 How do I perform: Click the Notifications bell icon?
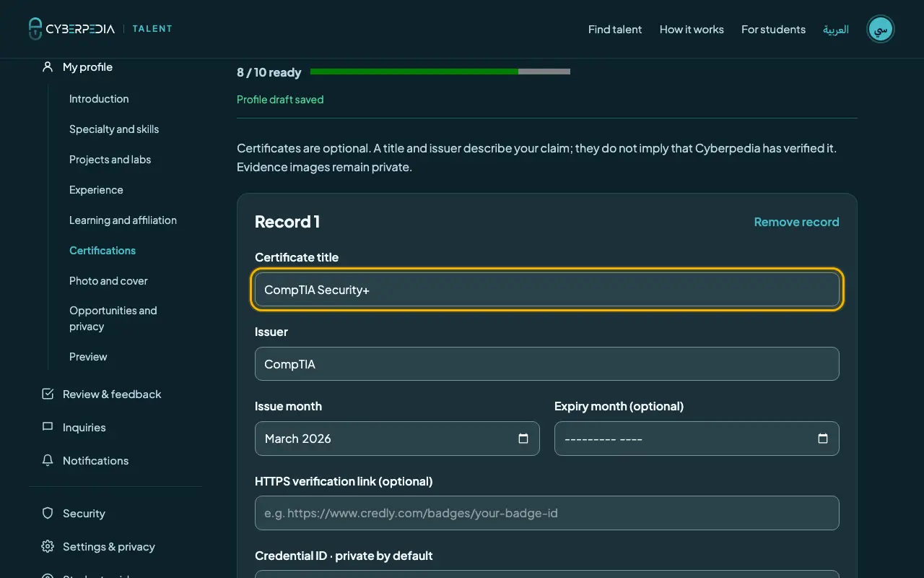tap(48, 460)
